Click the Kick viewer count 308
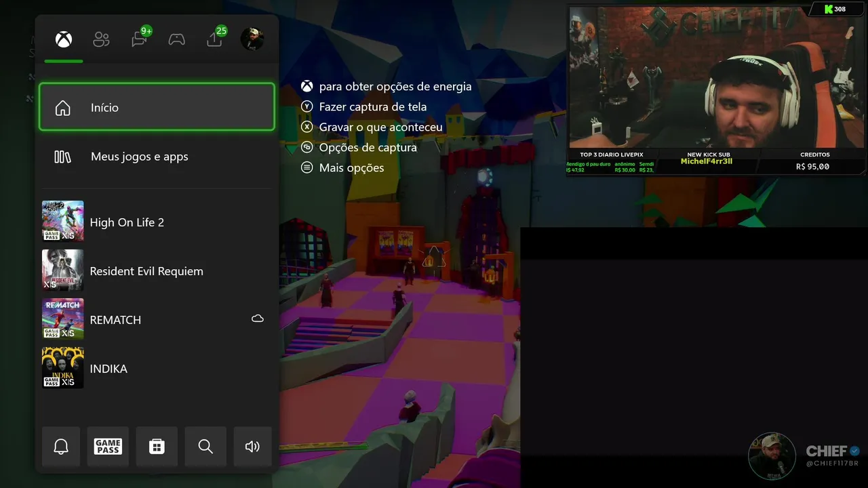 click(834, 9)
